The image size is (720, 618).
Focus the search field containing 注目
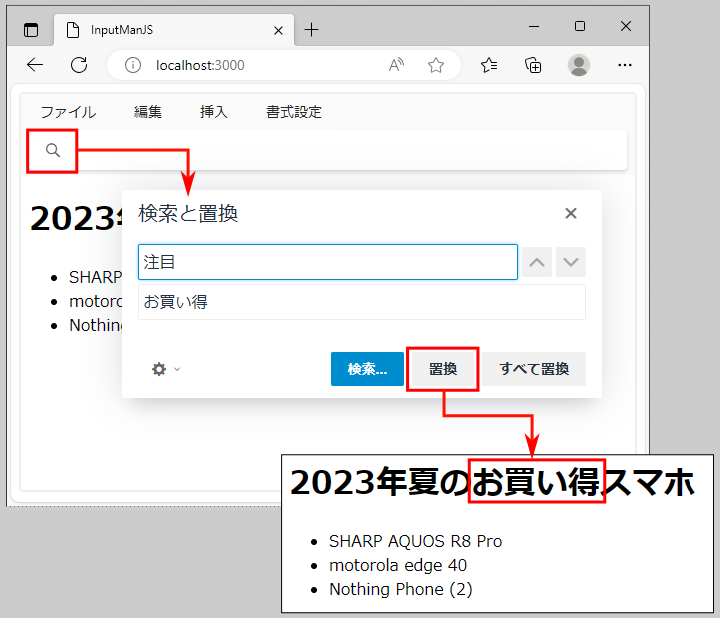point(328,262)
